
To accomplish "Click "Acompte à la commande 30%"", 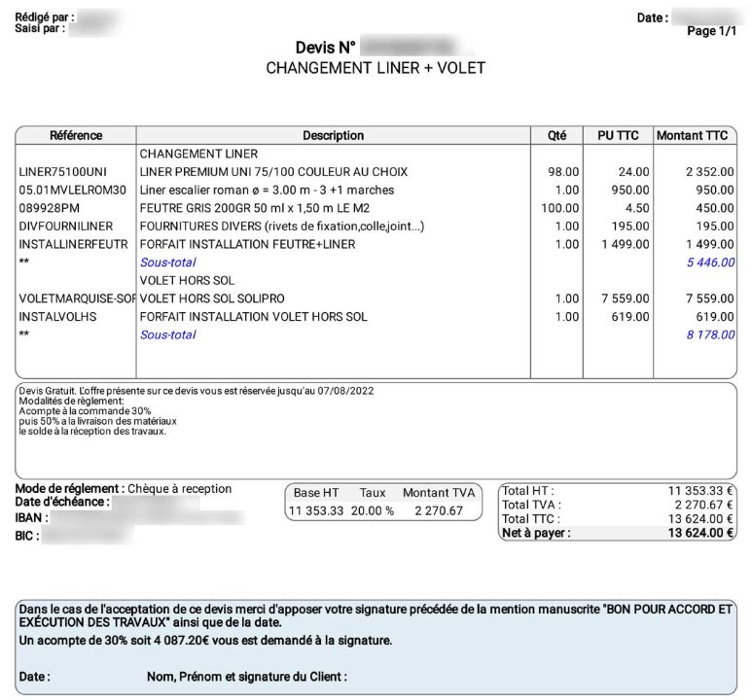I will click(x=85, y=411).
